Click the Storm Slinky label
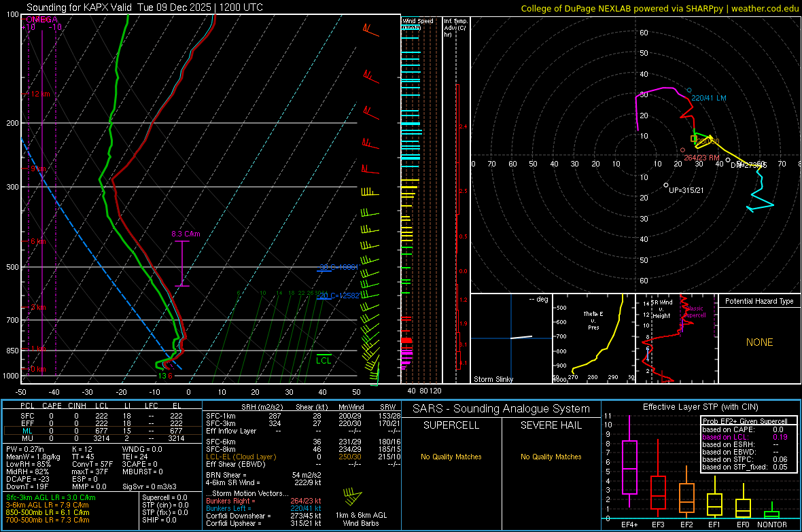This screenshot has height=532, width=802. 493,379
